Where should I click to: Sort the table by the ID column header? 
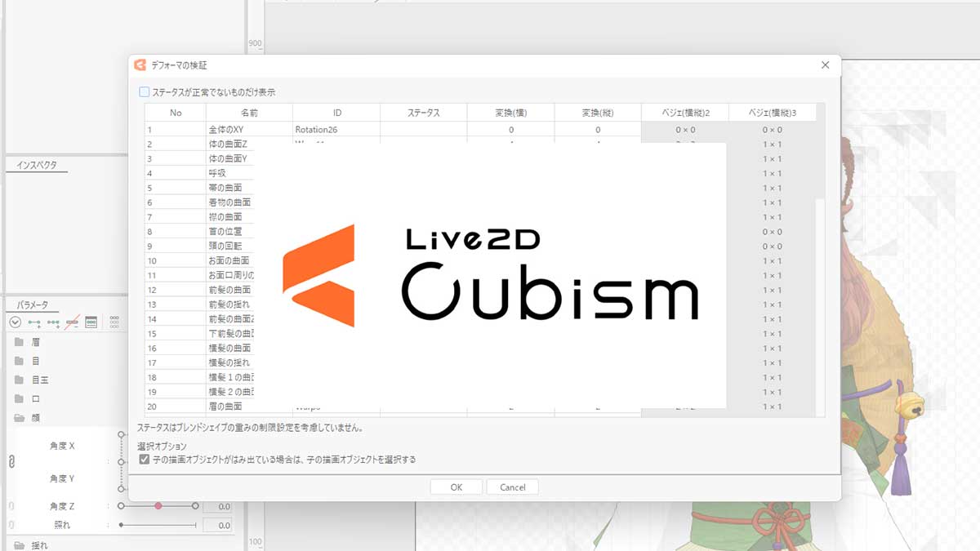pyautogui.click(x=336, y=113)
